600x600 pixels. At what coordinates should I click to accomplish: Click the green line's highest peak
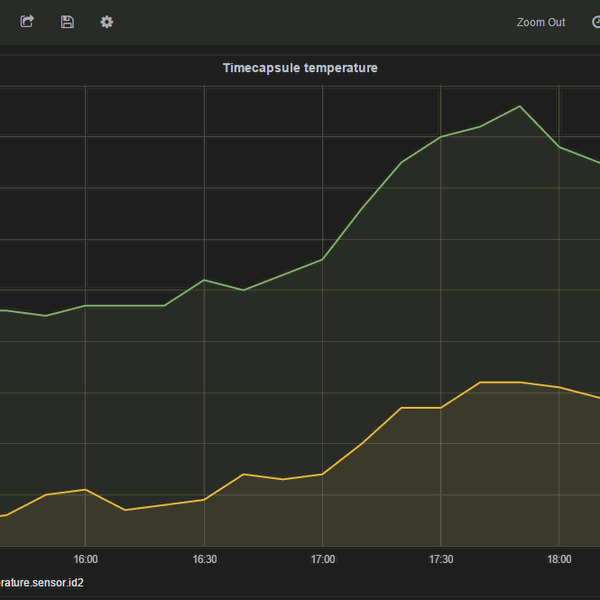[519, 106]
